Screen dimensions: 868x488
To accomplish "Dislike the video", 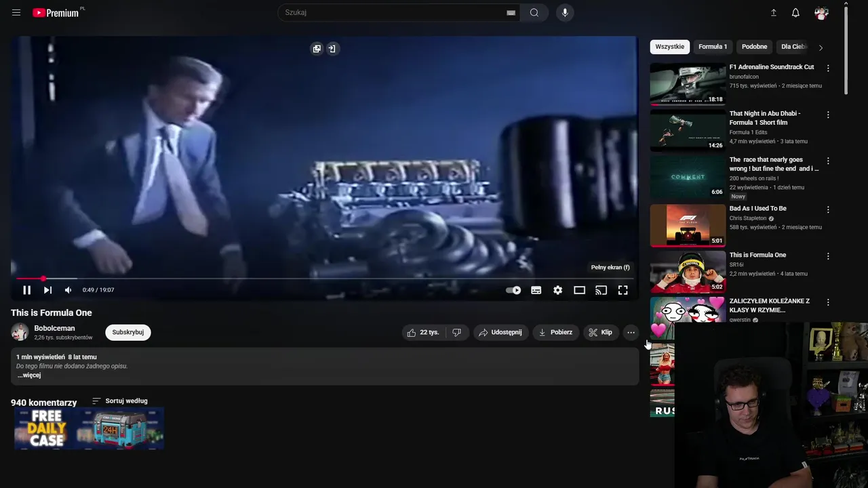I will click(456, 332).
